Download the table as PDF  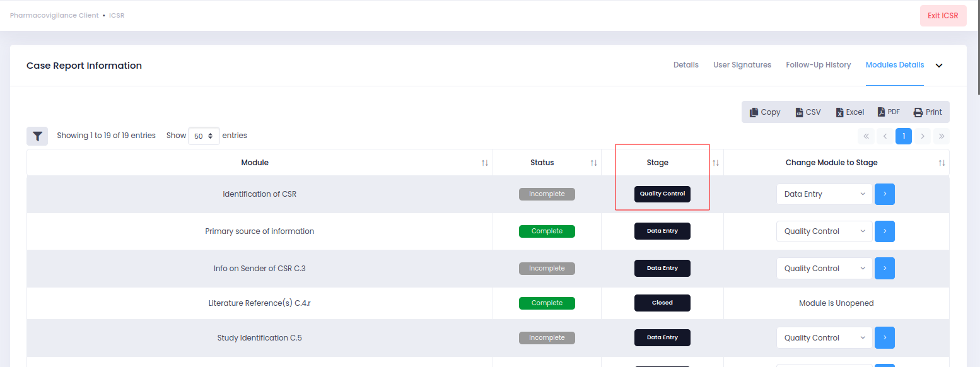pyautogui.click(x=889, y=112)
